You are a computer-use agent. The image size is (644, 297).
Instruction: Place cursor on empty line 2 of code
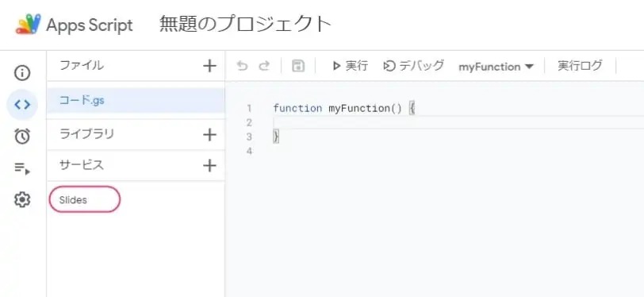[x=456, y=122]
